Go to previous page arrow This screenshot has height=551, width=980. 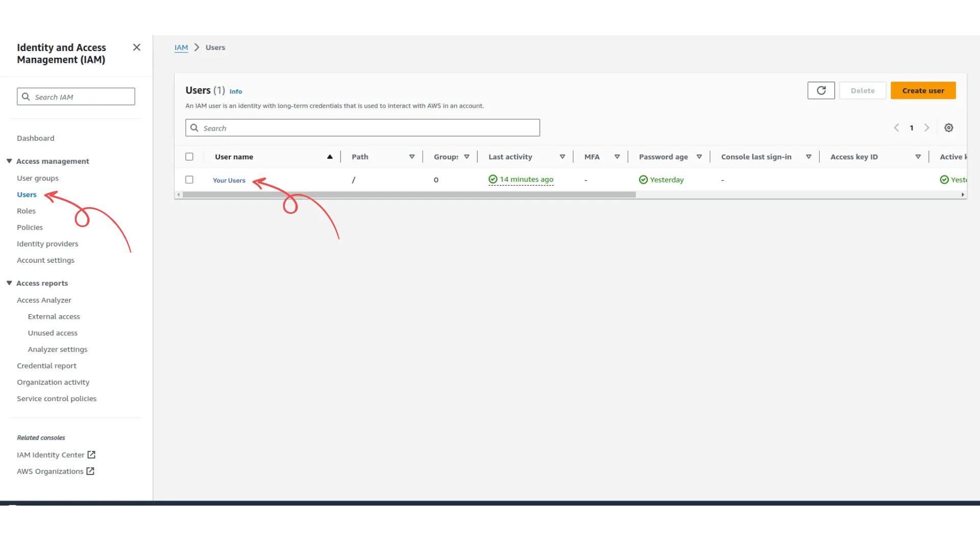(896, 128)
